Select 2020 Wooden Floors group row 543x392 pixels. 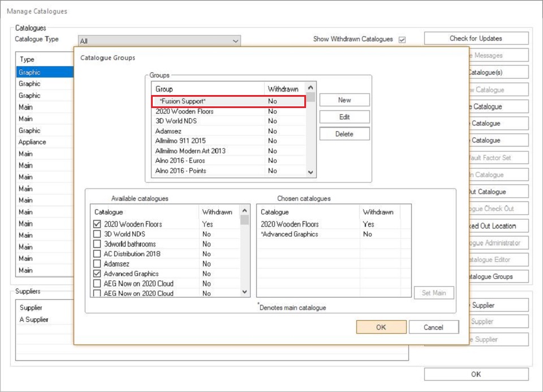pyautogui.click(x=229, y=111)
